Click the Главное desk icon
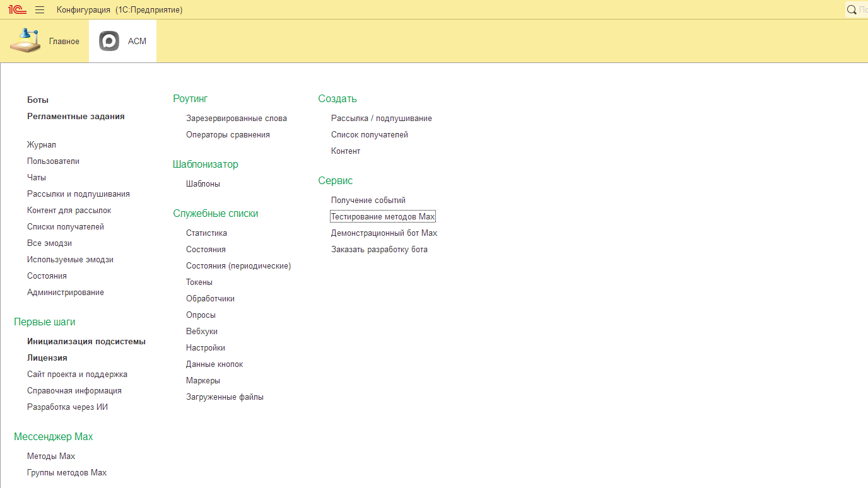 (25, 41)
